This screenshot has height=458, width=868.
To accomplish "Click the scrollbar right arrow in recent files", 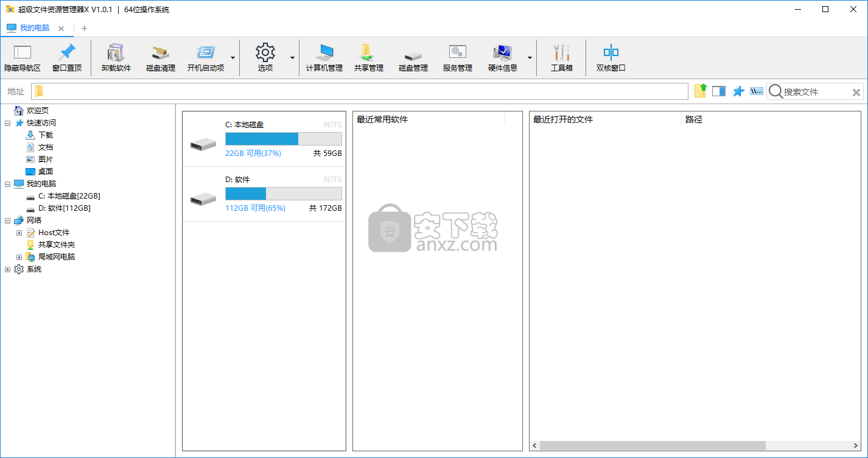I will [x=856, y=446].
